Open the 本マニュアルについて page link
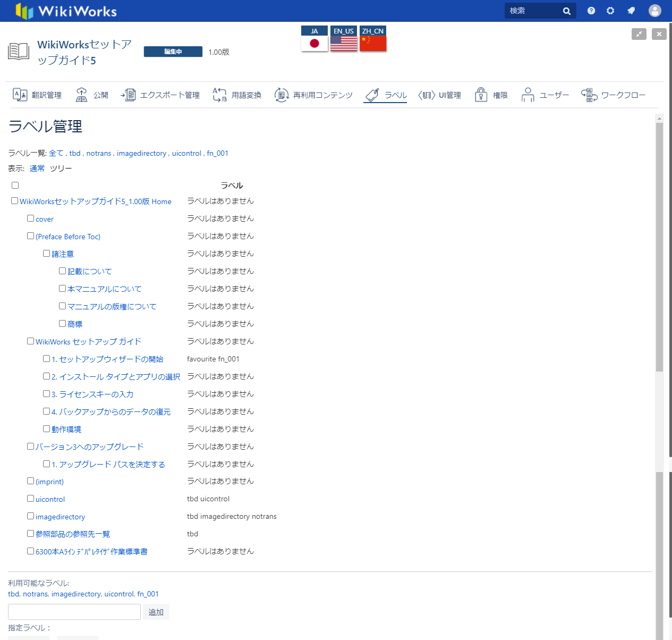The width and height of the screenshot is (672, 640). pos(105,289)
